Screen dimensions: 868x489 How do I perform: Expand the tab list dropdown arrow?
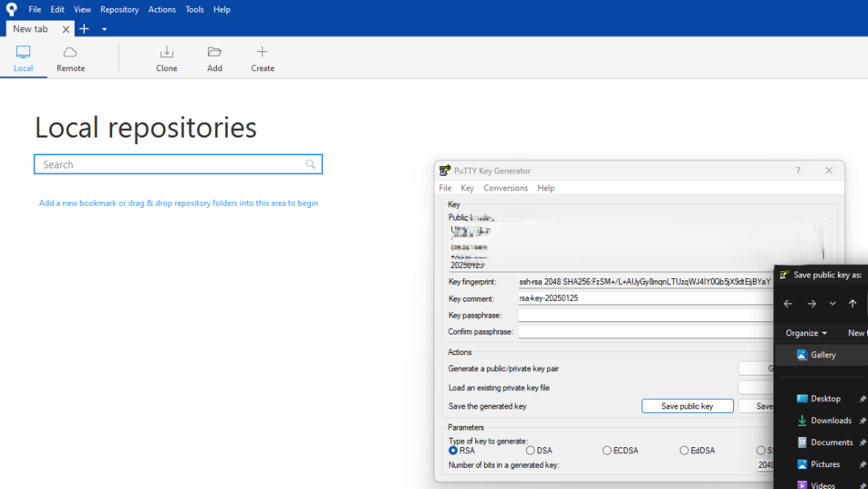click(104, 29)
